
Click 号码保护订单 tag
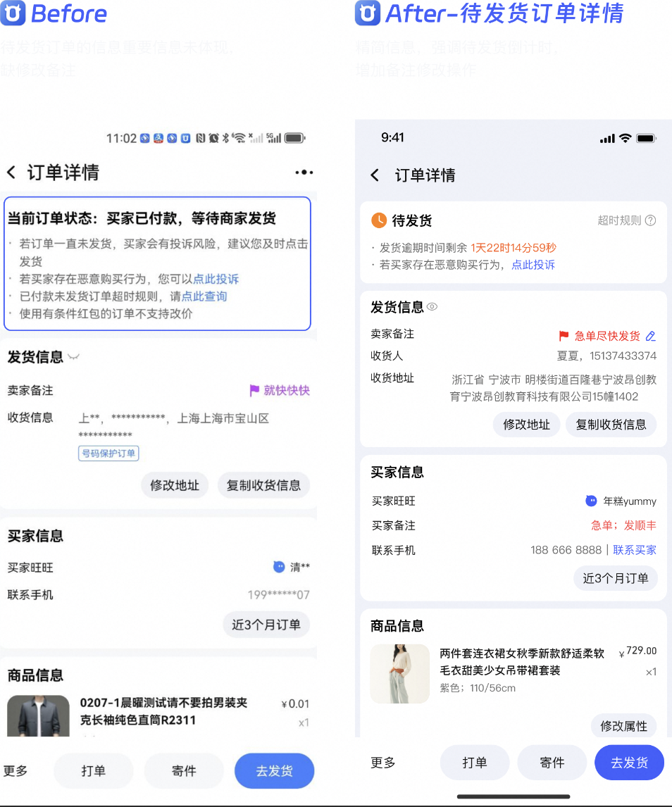(108, 453)
